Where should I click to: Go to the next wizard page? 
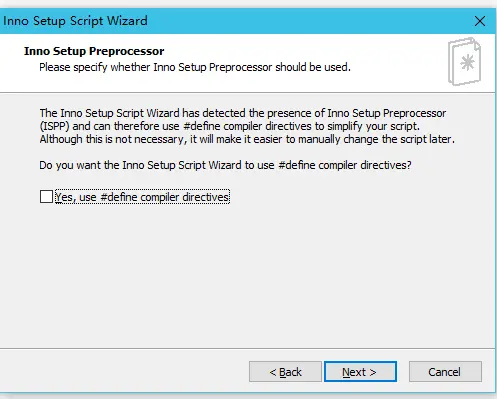360,372
